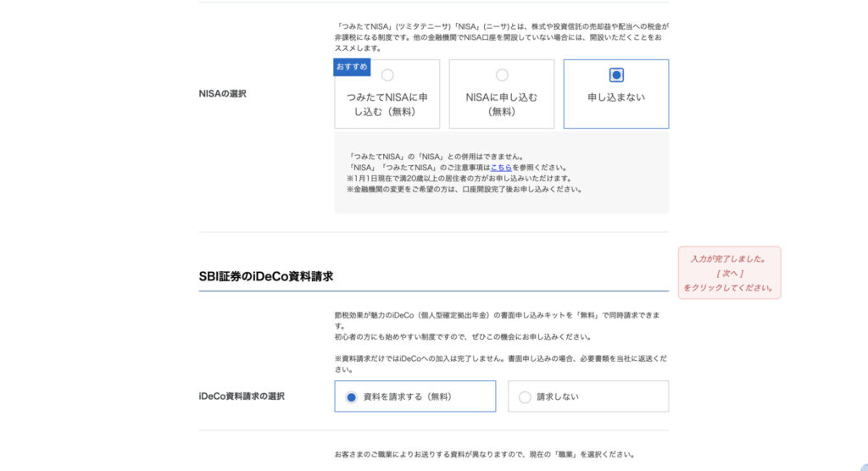Click the note starting ※金融機関の変更をご希望

point(464,189)
